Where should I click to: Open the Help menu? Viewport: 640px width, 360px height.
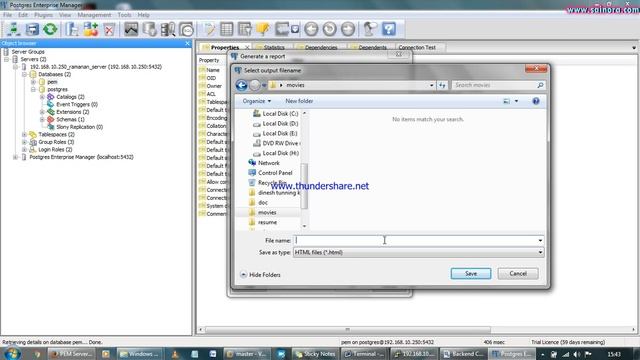[x=143, y=15]
